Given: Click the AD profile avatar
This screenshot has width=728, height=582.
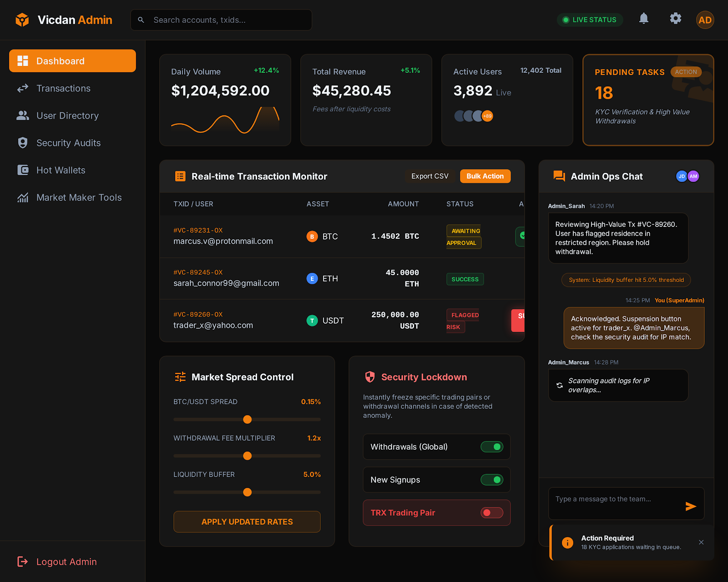Looking at the screenshot, I should [x=705, y=20].
